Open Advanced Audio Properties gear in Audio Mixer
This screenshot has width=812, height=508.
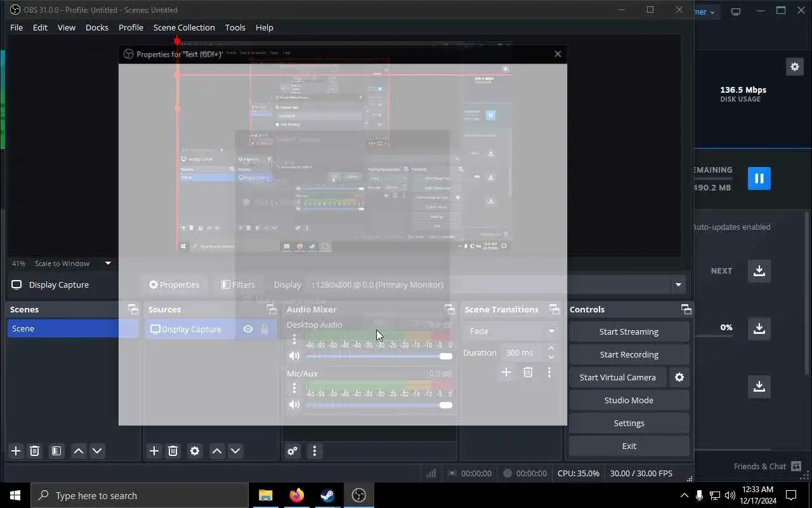292,451
